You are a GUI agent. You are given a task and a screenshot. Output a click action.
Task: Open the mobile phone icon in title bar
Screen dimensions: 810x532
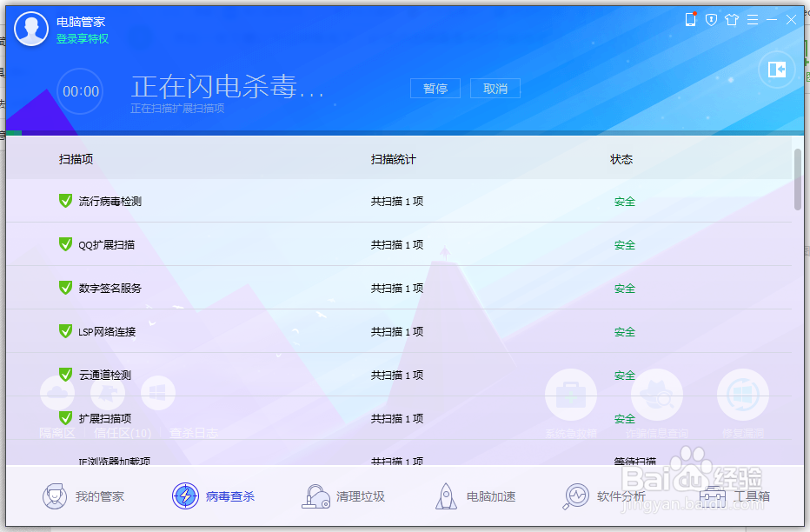691,20
